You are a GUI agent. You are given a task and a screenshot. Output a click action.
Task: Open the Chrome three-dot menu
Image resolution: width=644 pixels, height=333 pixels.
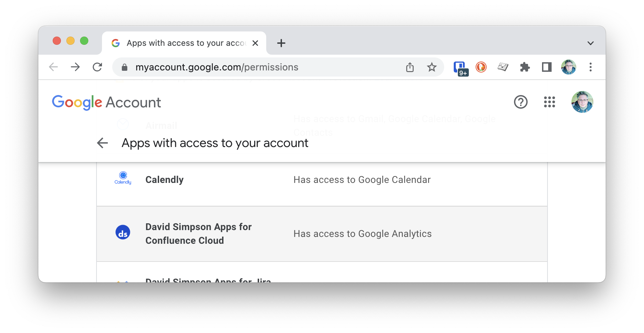591,67
